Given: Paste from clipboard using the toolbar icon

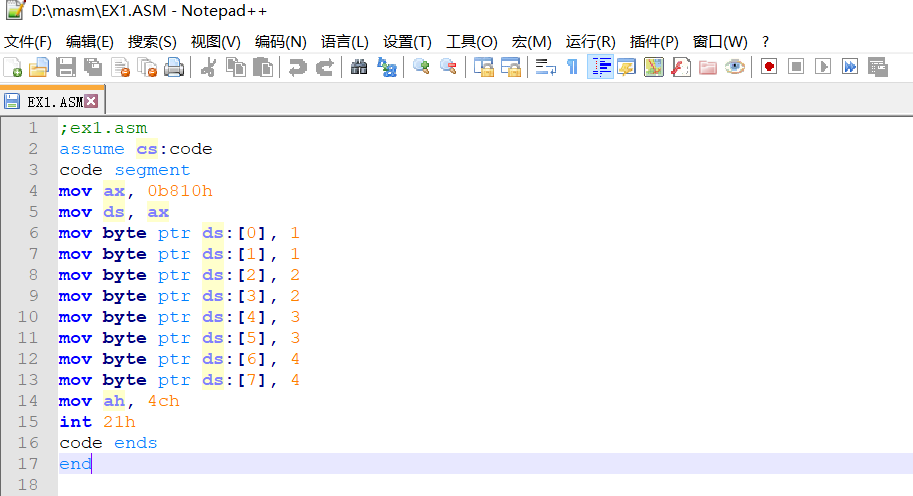Looking at the screenshot, I should [263, 68].
